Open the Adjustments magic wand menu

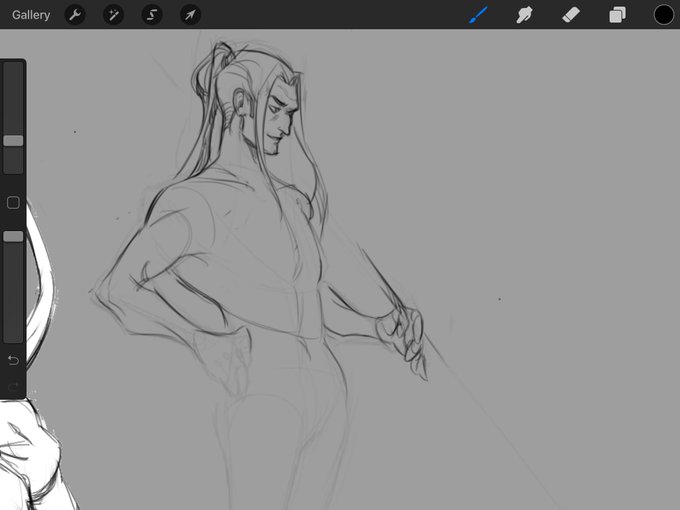click(x=114, y=15)
